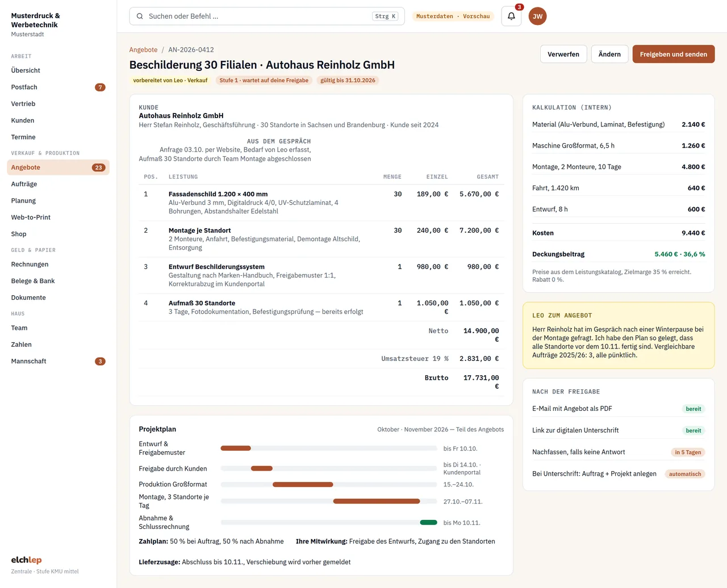This screenshot has width=727, height=588.
Task: Click the Entwurf & Freigabemuster timeline bar
Action: point(236,448)
